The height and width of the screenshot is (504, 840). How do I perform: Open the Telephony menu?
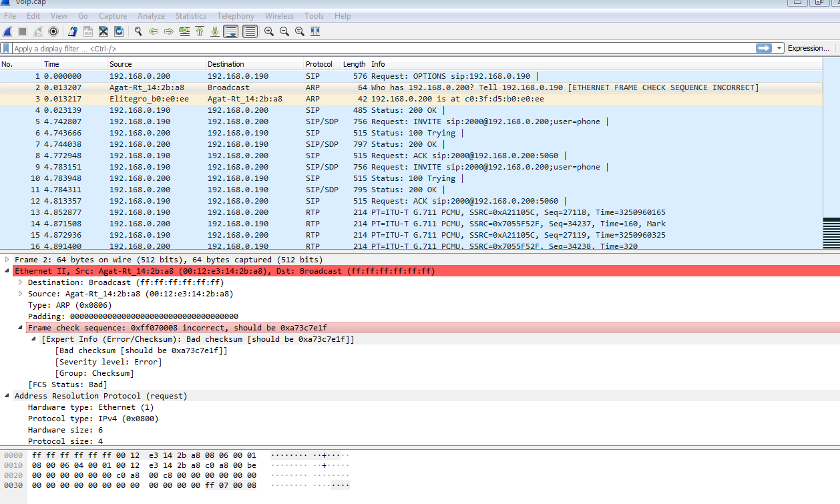tap(235, 16)
